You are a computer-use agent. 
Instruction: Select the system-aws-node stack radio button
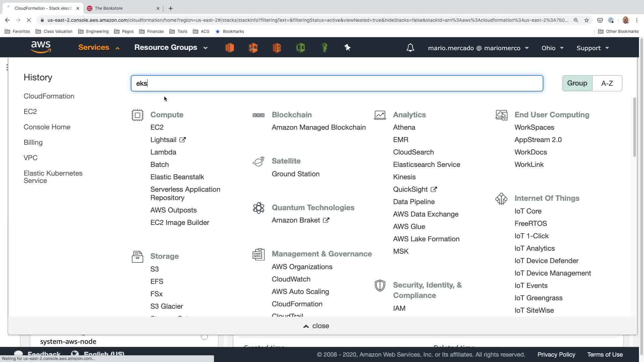tap(204, 337)
